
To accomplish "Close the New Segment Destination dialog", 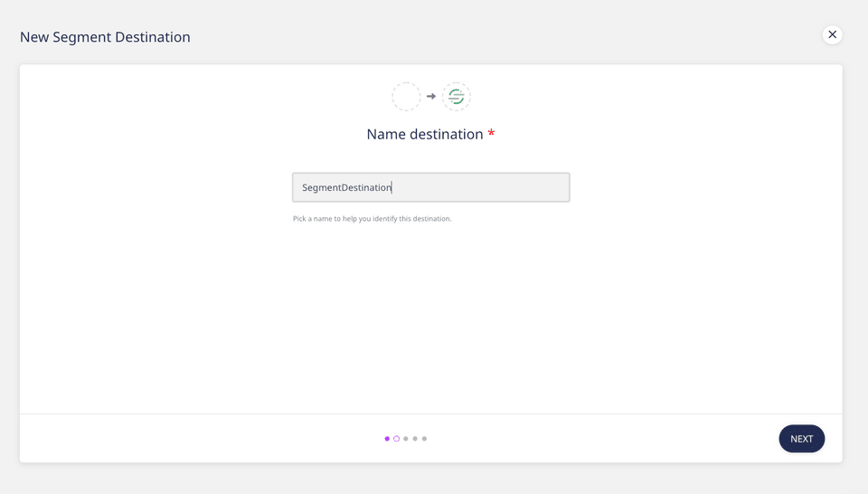I will click(833, 34).
